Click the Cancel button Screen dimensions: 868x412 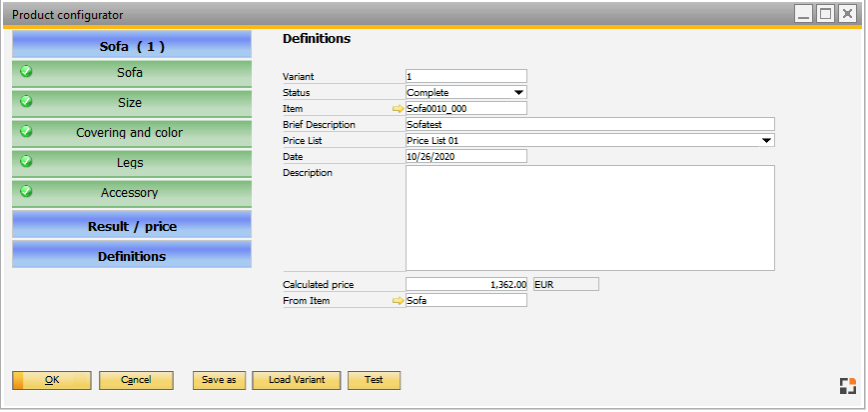click(x=136, y=380)
